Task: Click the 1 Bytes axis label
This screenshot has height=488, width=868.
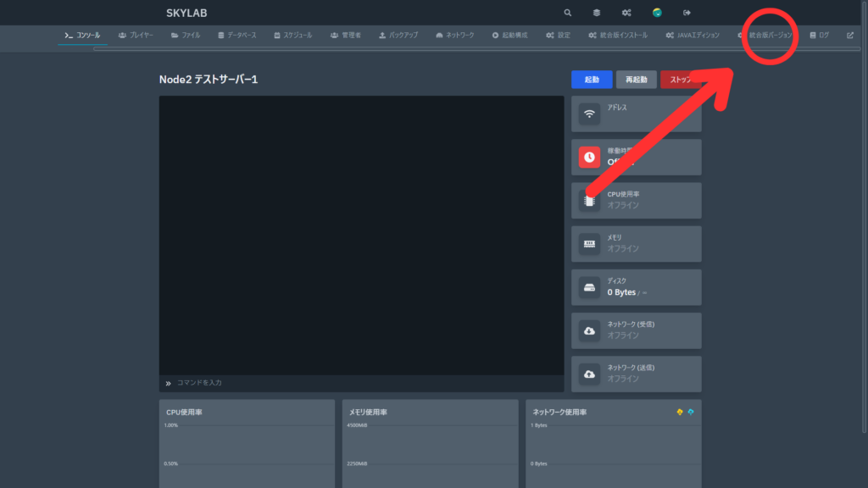Action: [538, 425]
